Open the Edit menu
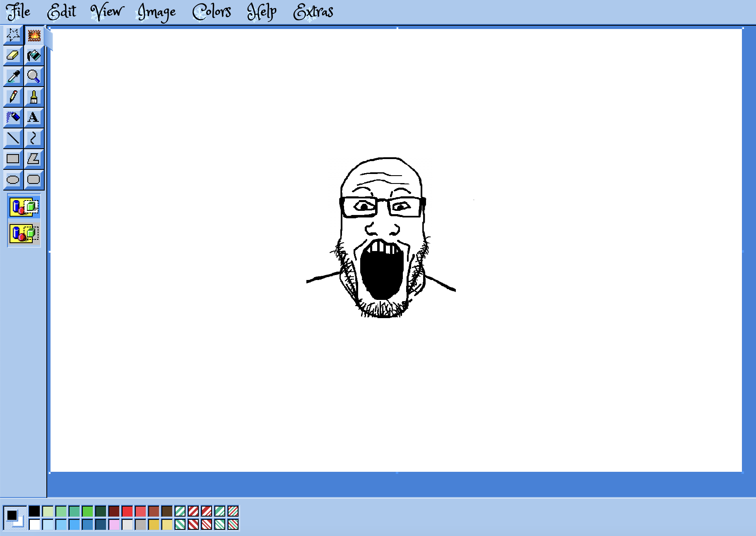Screen dimensions: 756x536 pos(61,12)
